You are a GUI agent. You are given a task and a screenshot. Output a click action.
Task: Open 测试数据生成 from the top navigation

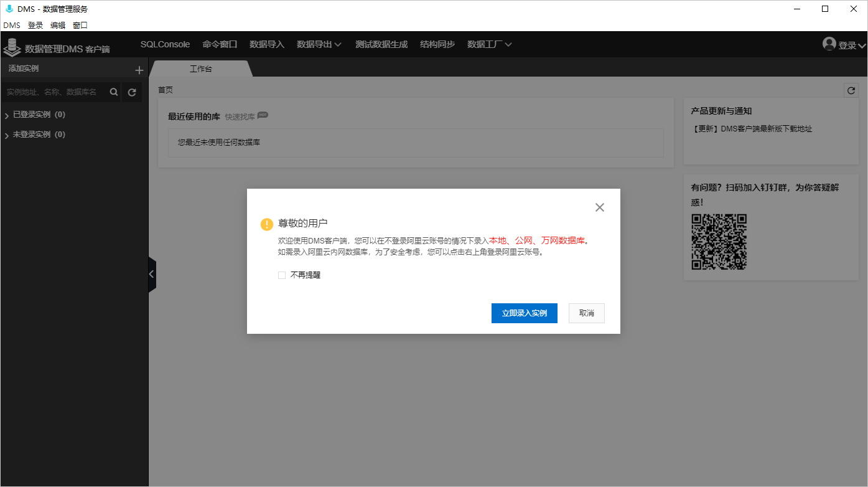(x=381, y=44)
